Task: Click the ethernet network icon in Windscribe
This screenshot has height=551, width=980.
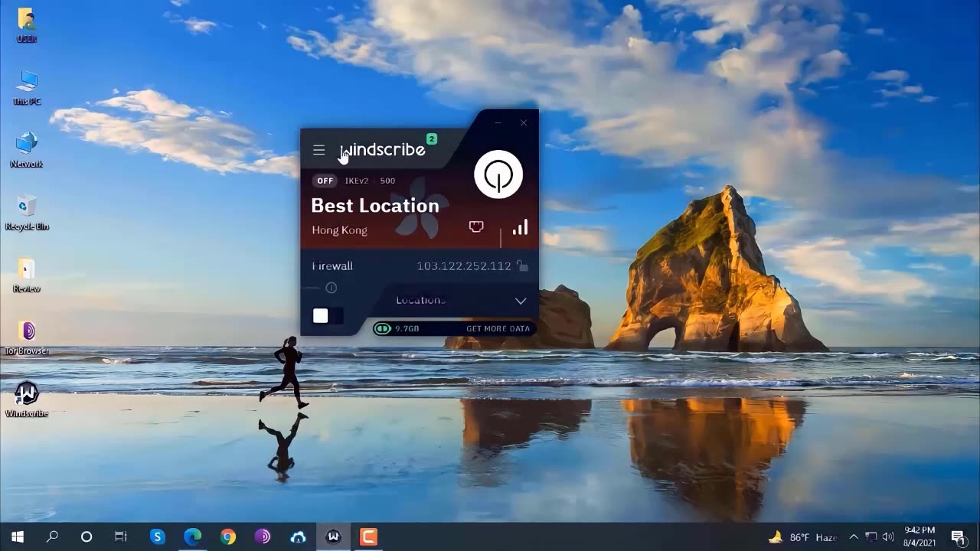Action: tap(476, 227)
